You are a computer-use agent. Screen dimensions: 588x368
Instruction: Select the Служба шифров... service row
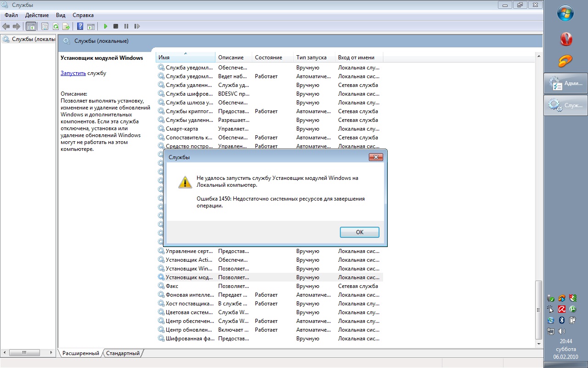[x=270, y=94]
